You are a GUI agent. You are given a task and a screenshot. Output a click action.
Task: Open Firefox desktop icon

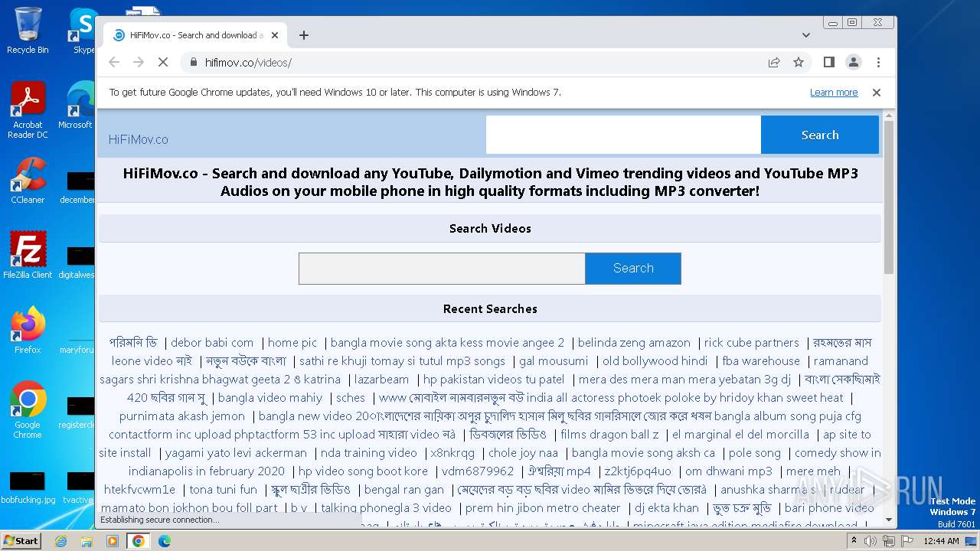(28, 330)
